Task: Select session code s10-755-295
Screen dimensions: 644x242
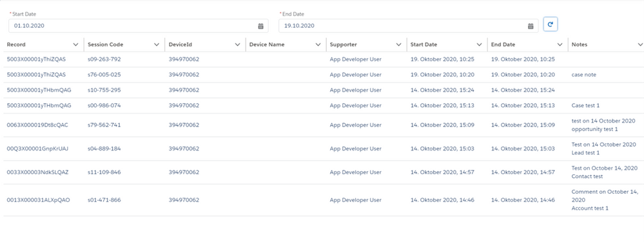Action: [x=104, y=90]
